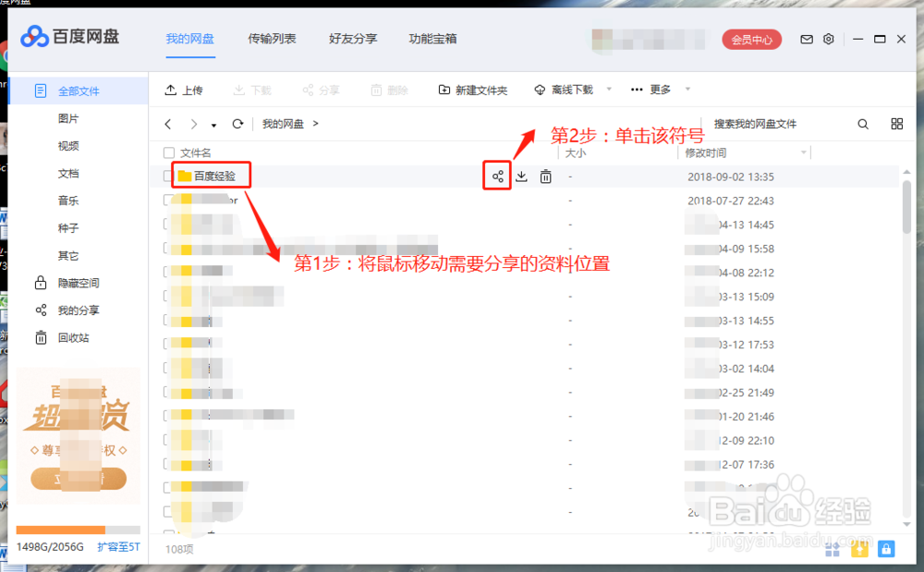
Task: Check the row dated 03-12 17:53
Action: (x=167, y=344)
